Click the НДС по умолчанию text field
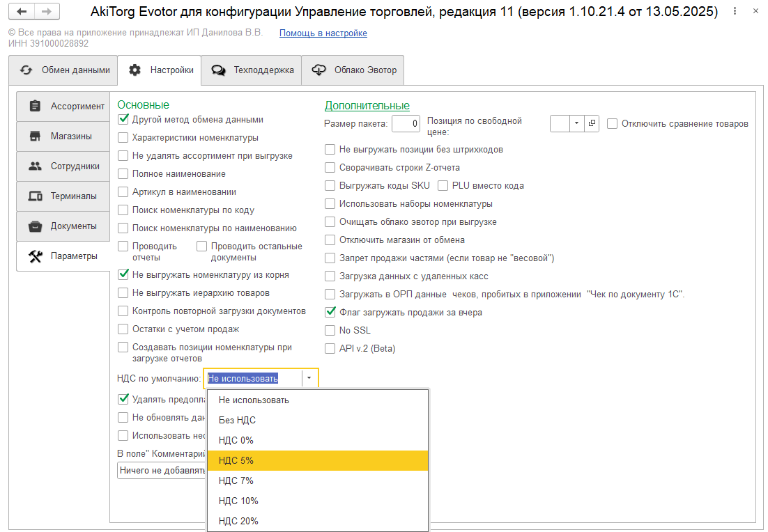Screen dimensions: 768x532 click(x=253, y=378)
